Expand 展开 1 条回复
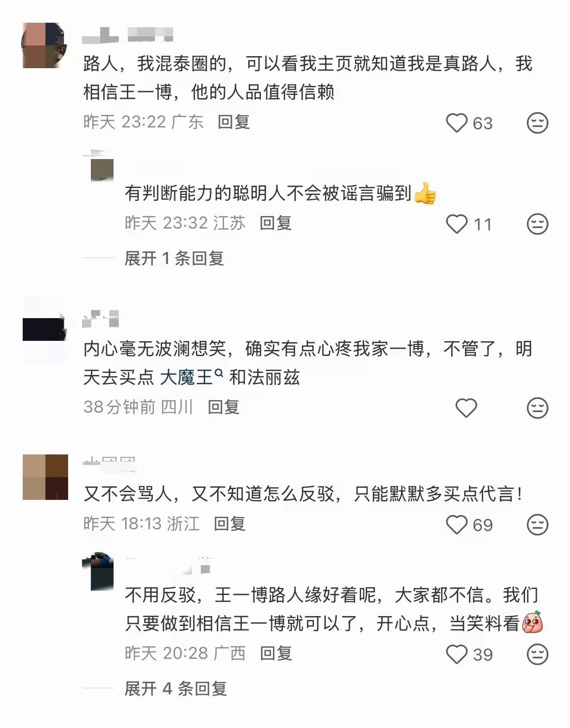 click(x=174, y=258)
